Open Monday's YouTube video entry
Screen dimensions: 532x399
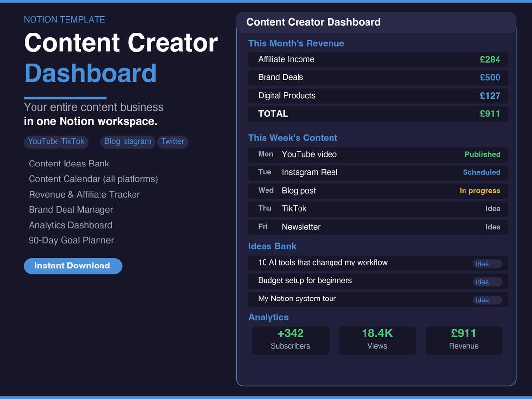(x=378, y=154)
